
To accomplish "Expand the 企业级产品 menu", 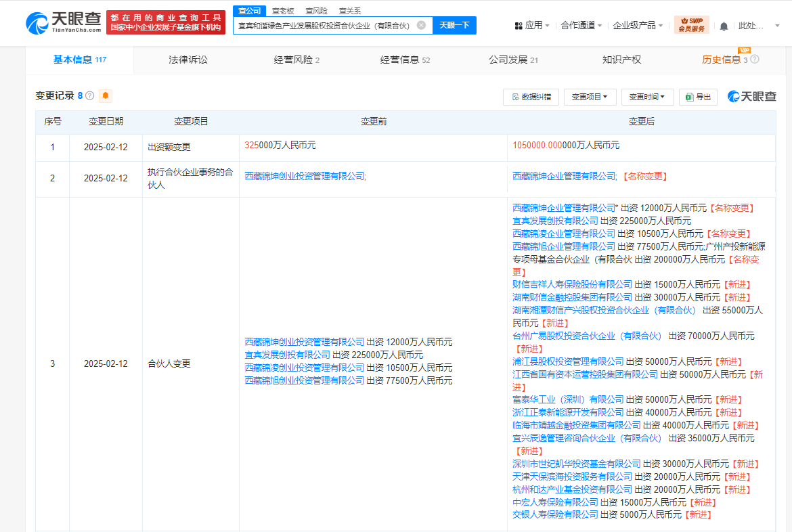I will (x=638, y=25).
